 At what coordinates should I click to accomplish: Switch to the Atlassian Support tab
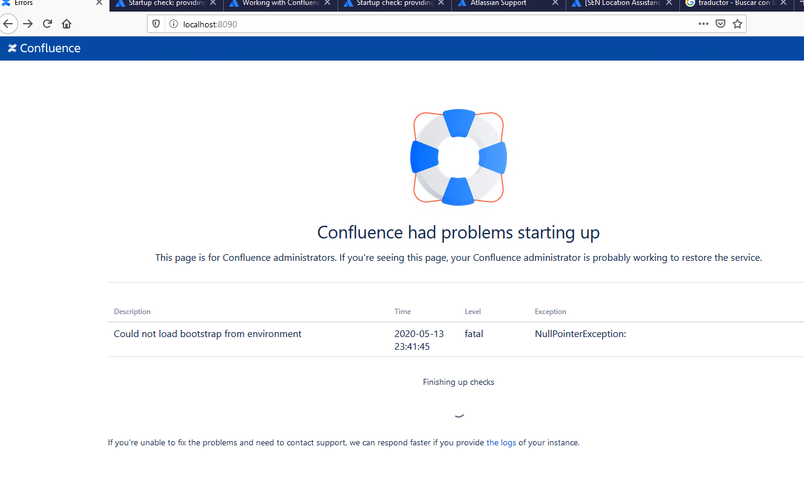point(498,3)
